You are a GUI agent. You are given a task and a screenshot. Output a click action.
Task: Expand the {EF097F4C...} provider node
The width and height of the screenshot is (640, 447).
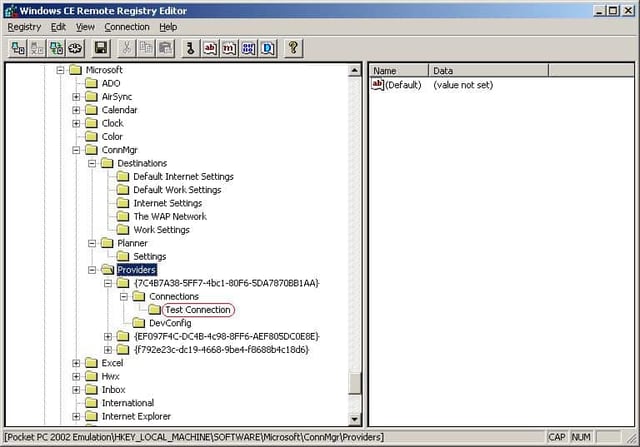tap(108, 336)
